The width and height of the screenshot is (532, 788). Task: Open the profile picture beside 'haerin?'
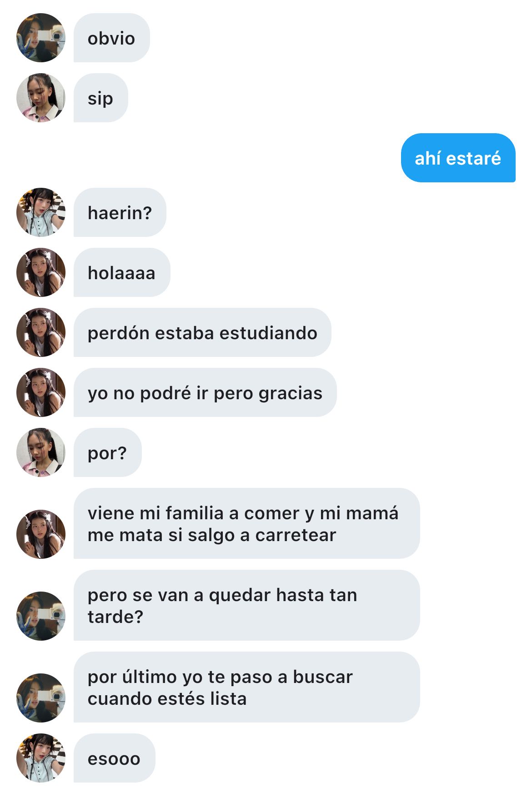click(41, 212)
